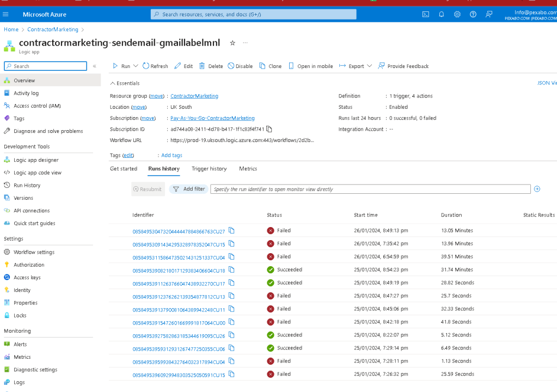Disable the logic app
The width and height of the screenshot is (557, 392).
pos(240,66)
